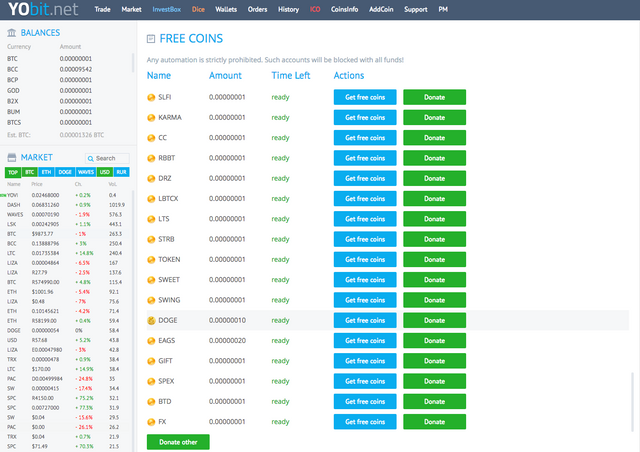Get free coins for KARMA

(365, 118)
